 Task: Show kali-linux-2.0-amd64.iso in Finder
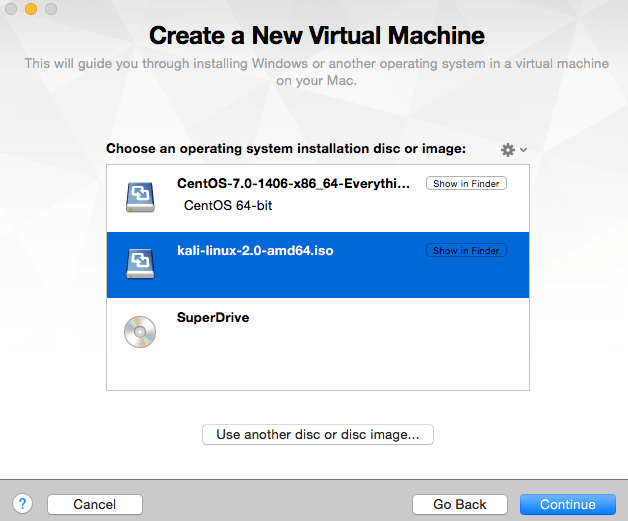[x=466, y=251]
